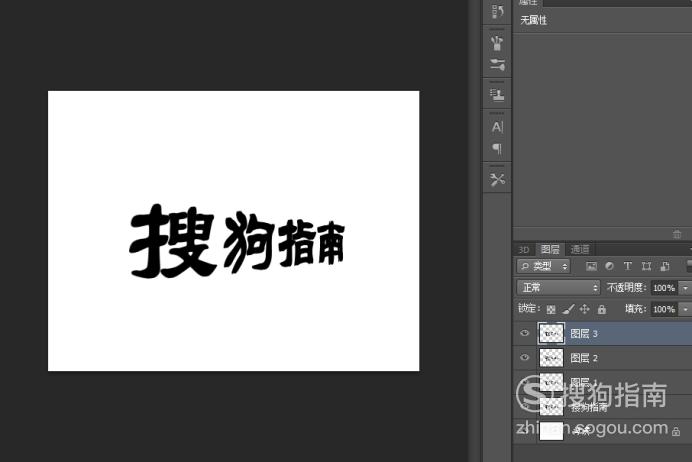
Task: Open the 类型 layer filter dropdown
Action: point(543,266)
